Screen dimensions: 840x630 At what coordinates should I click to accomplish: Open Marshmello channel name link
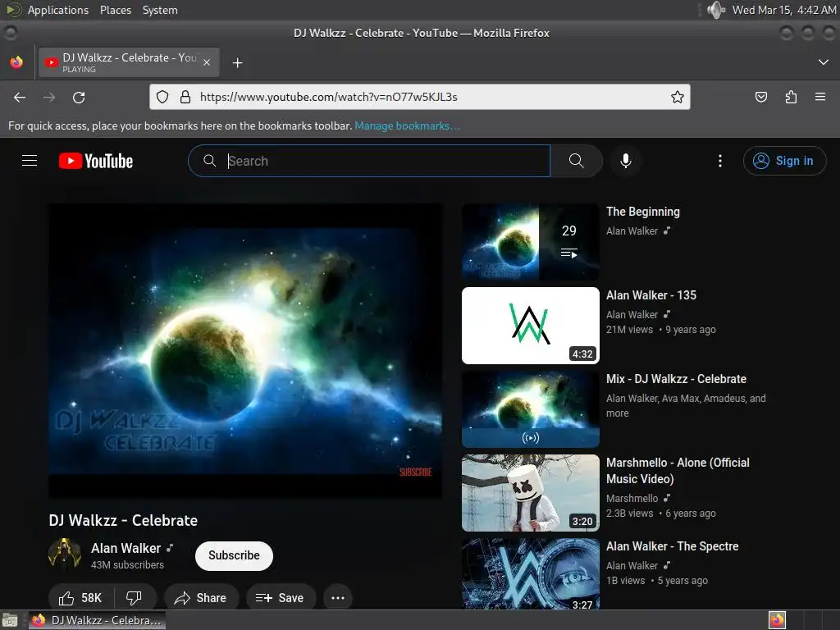(632, 498)
